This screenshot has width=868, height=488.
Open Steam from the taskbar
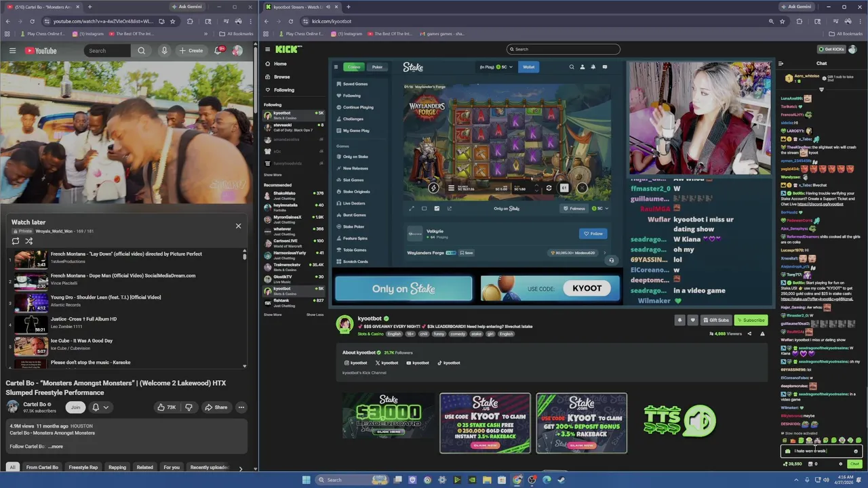click(x=561, y=480)
